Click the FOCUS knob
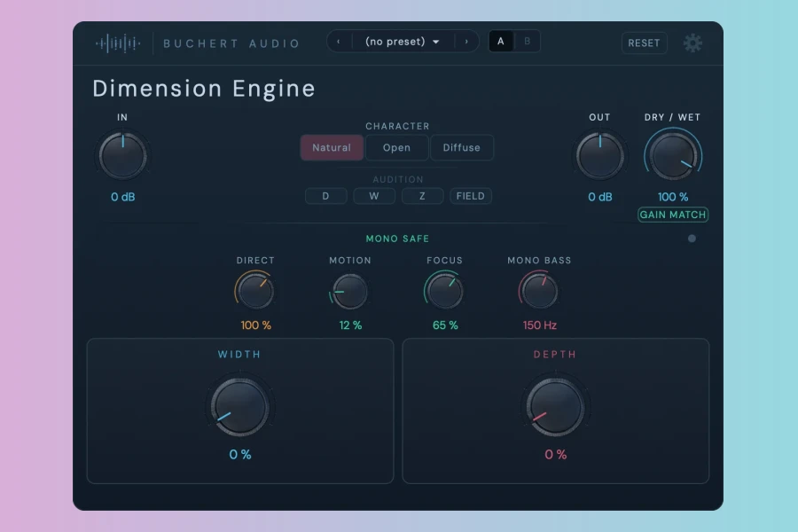 (445, 291)
